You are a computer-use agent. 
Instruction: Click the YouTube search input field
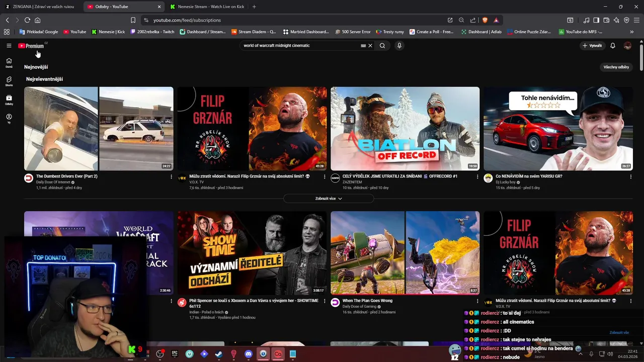pos(300,46)
